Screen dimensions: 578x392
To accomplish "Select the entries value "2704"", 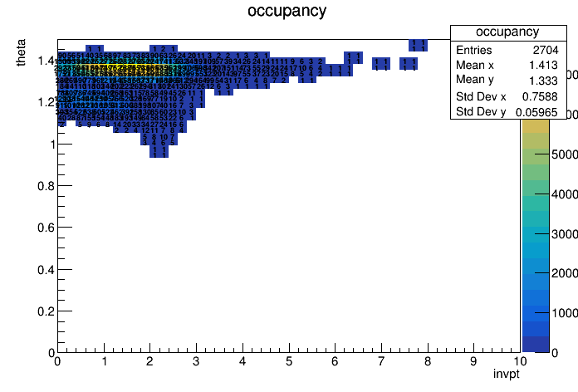I will [546, 50].
